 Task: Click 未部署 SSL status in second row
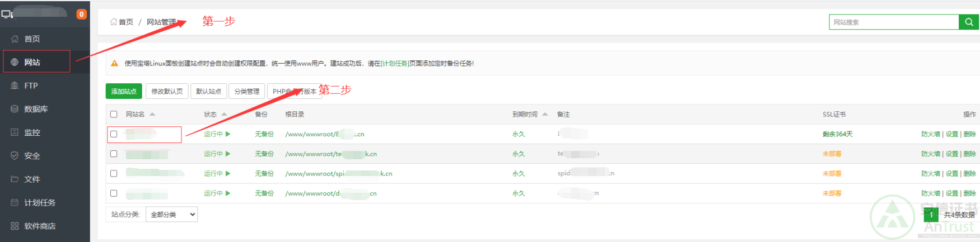832,154
